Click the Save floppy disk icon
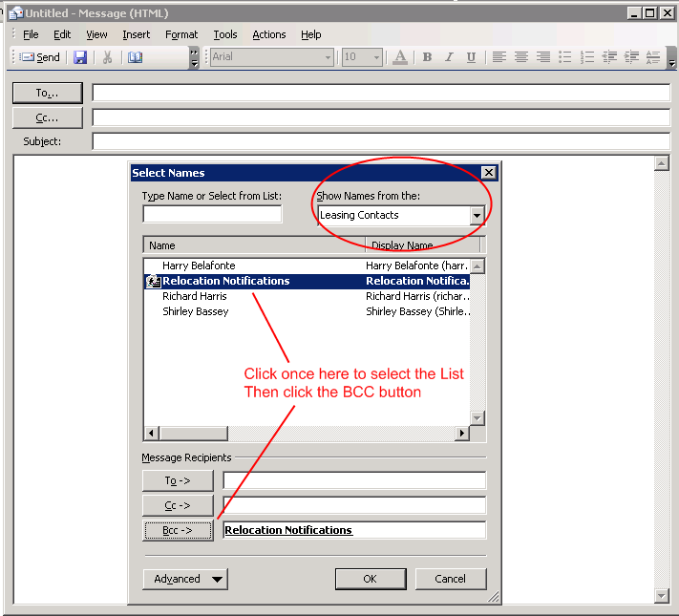Image resolution: width=679 pixels, height=616 pixels. point(80,57)
